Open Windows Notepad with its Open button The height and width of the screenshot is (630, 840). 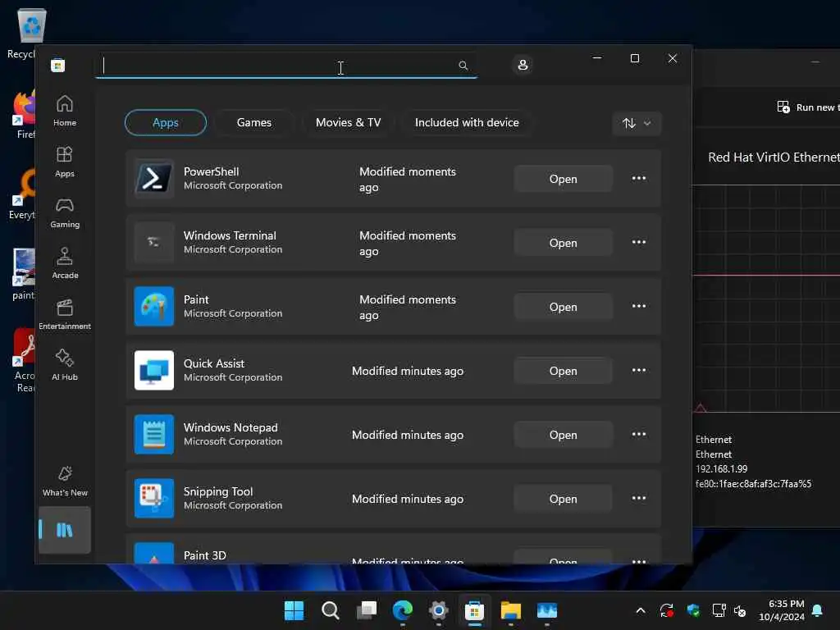click(563, 435)
